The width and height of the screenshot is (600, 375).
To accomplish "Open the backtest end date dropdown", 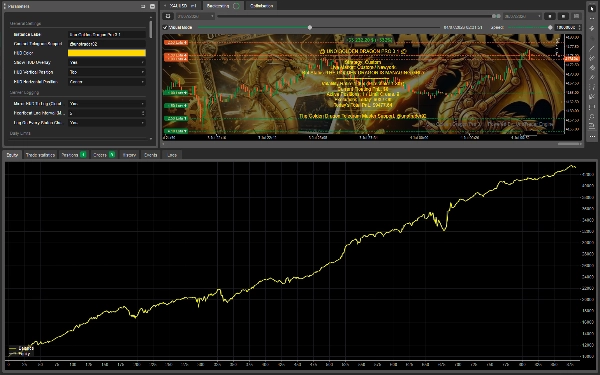I will [523, 16].
